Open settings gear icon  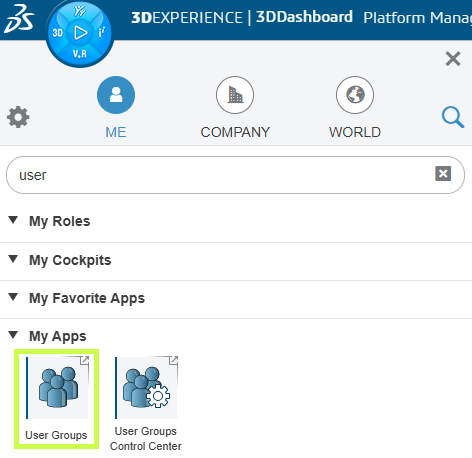(18, 117)
